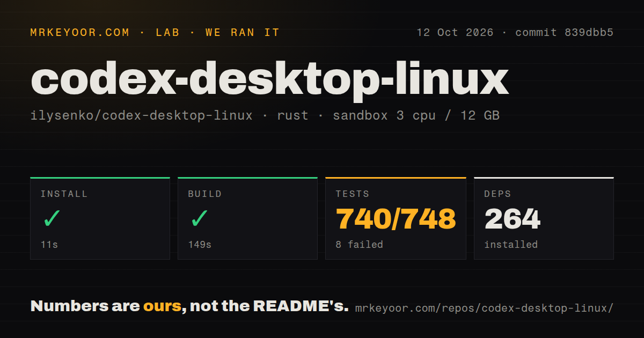Click the 'installed' text under DEPS
The height and width of the screenshot is (338, 644).
tap(511, 245)
